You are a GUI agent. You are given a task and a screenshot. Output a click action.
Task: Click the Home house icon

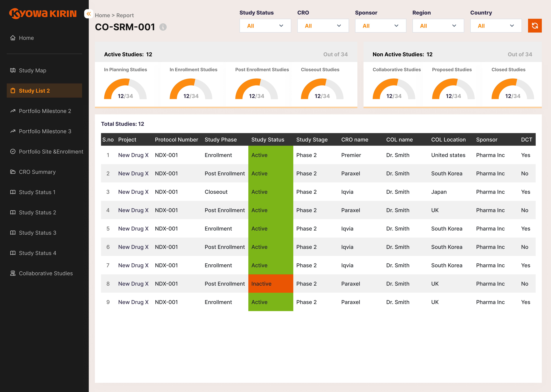point(13,38)
